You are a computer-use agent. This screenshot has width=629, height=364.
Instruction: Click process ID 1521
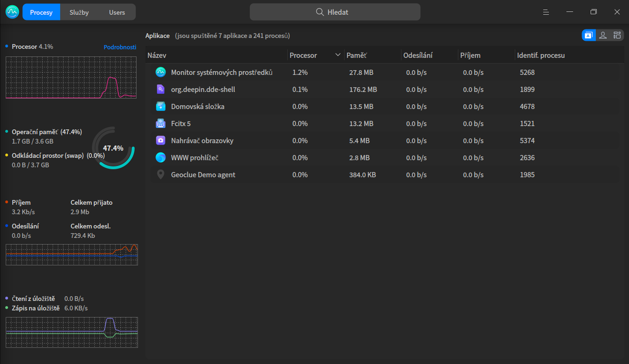point(527,123)
